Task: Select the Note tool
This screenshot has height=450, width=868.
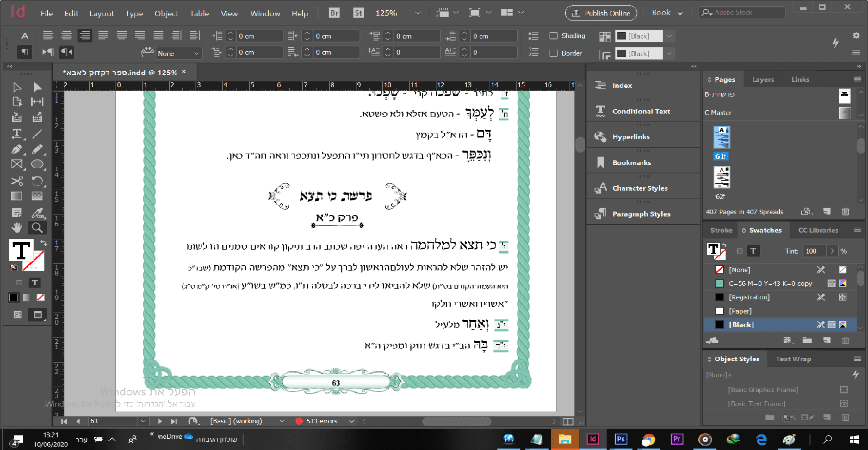Action: 17,213
